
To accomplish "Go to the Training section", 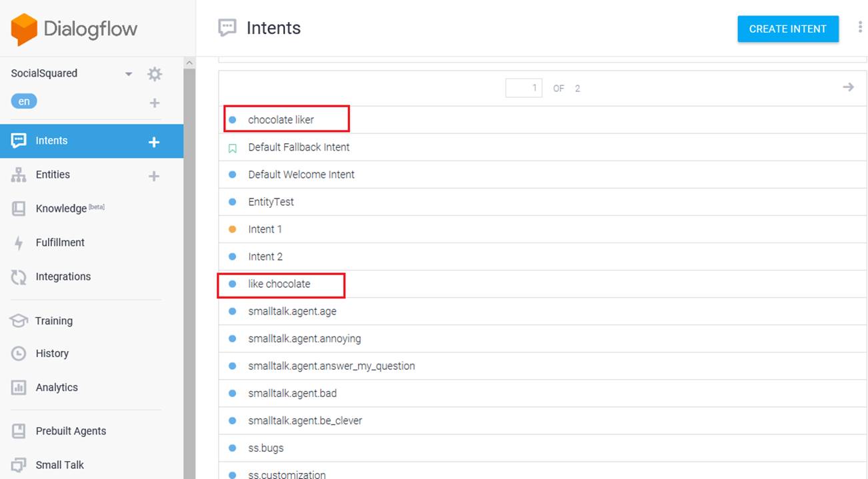I will [x=53, y=320].
